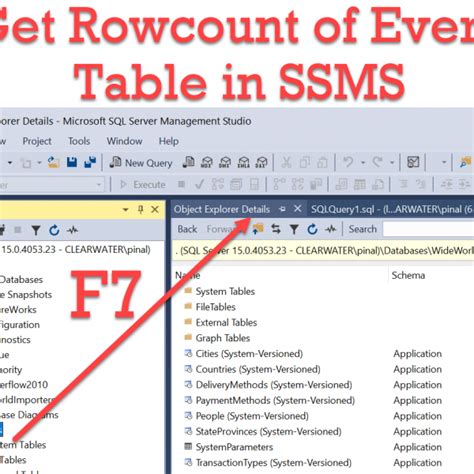Viewport: 474px width, 474px height.
Task: Click the Parse checkmark icon
Action: point(199,184)
